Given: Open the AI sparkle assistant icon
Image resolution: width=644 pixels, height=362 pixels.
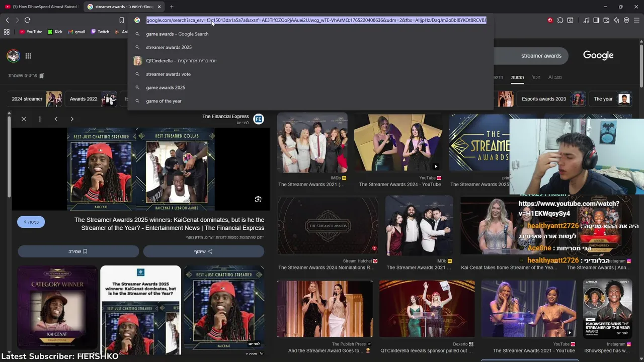Looking at the screenshot, I should (x=616, y=20).
